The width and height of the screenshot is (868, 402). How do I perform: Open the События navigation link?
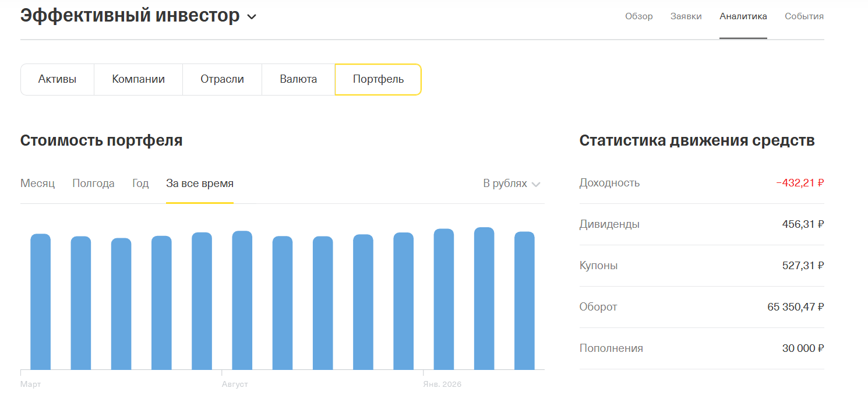pos(804,16)
